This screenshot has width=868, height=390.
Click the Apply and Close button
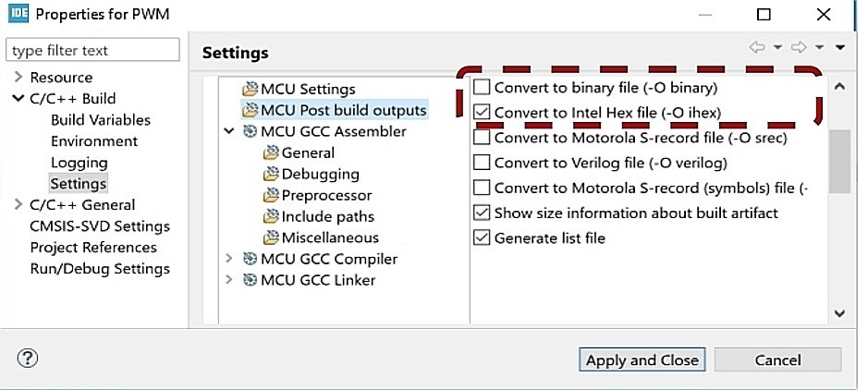pyautogui.click(x=642, y=360)
